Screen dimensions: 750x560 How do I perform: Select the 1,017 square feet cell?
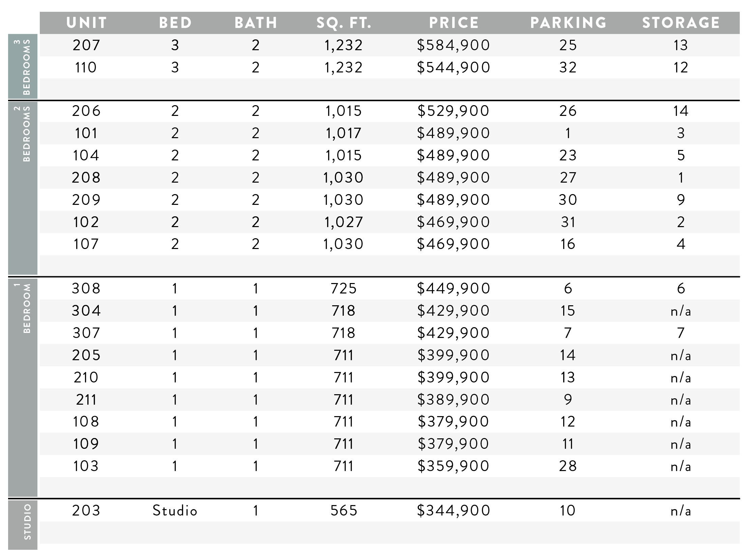pos(344,133)
